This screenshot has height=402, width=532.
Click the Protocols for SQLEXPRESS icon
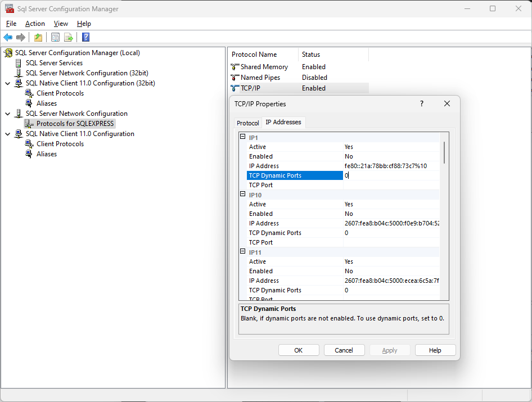point(29,124)
